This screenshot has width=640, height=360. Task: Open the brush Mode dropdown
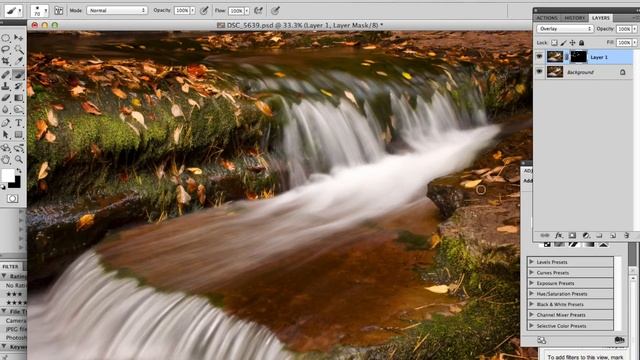point(117,10)
